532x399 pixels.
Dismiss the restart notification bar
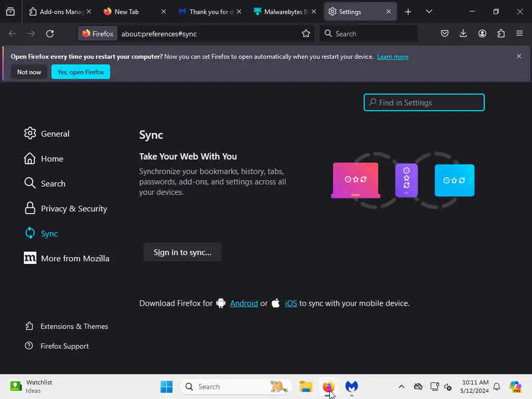519,56
